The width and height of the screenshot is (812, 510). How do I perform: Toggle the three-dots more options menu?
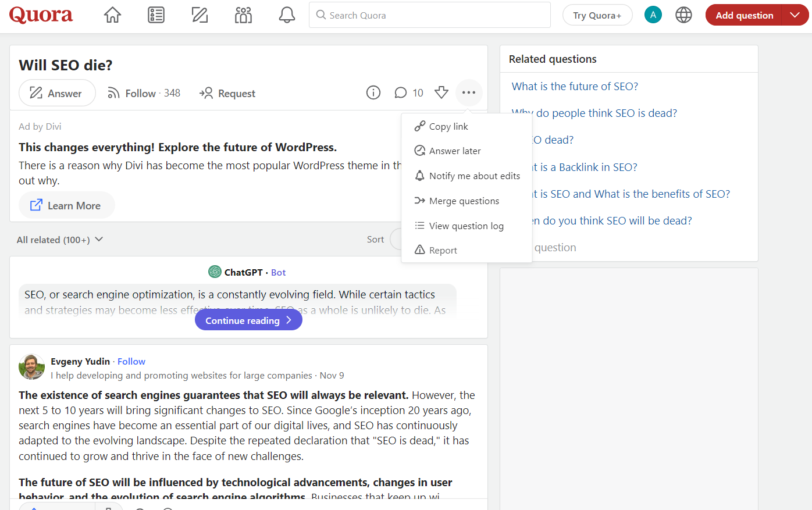469,93
